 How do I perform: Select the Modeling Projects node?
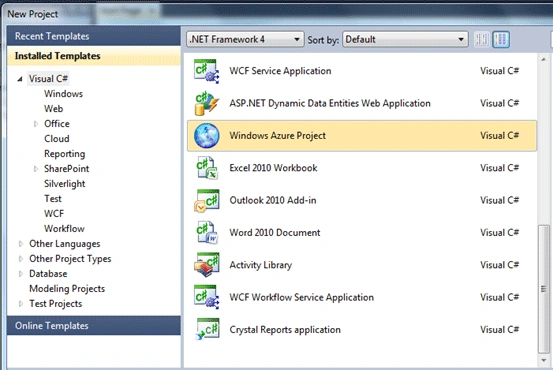67,289
